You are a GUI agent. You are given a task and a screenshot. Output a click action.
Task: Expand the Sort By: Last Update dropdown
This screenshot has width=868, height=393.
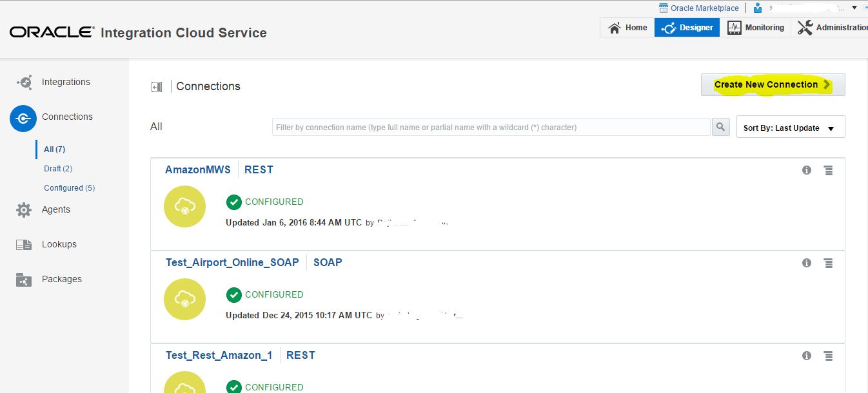[790, 128]
